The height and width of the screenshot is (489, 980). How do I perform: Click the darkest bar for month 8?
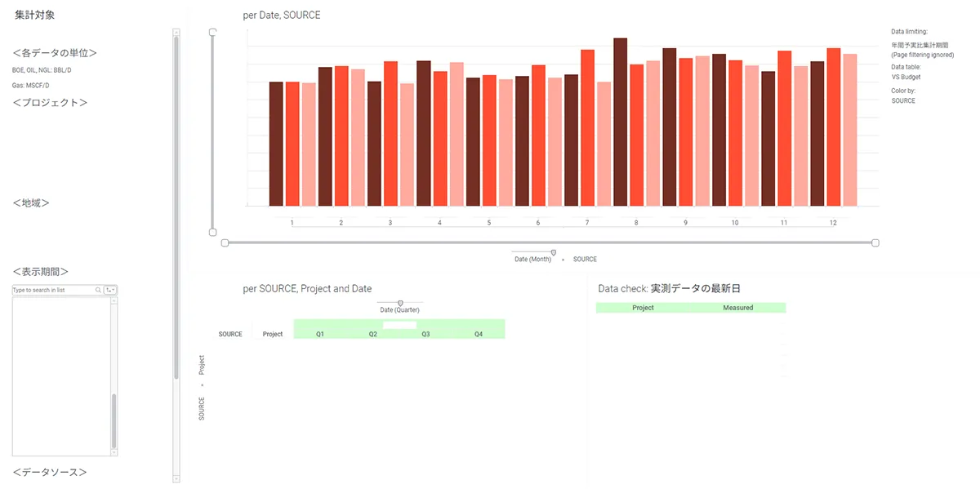[x=620, y=122]
